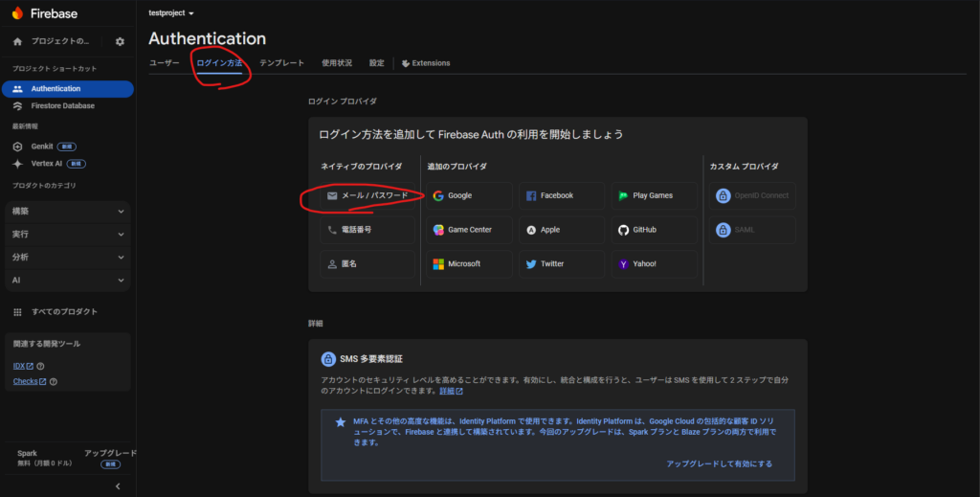Open Vertex AI from the sidebar
Screen dimensions: 980x497
coord(46,164)
